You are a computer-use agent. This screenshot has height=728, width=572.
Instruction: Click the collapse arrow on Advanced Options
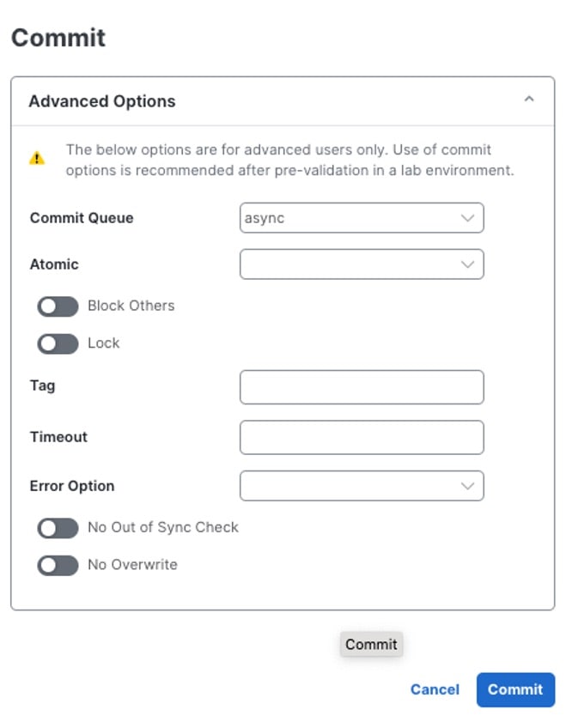click(x=530, y=99)
